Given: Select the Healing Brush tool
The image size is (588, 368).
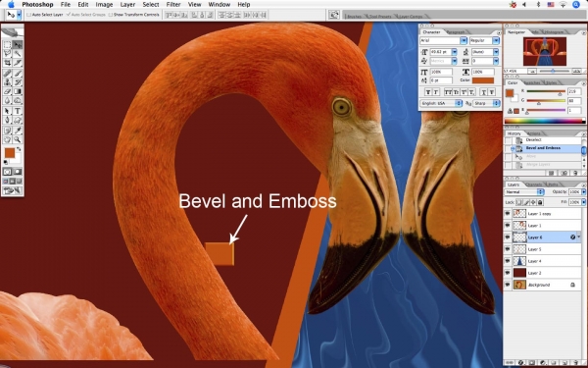Looking at the screenshot, I should [x=7, y=74].
